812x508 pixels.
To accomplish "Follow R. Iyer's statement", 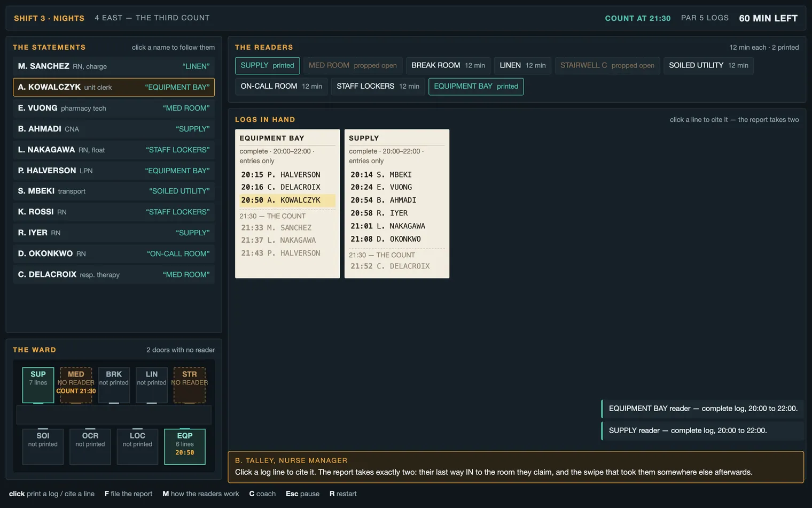I will pos(114,233).
